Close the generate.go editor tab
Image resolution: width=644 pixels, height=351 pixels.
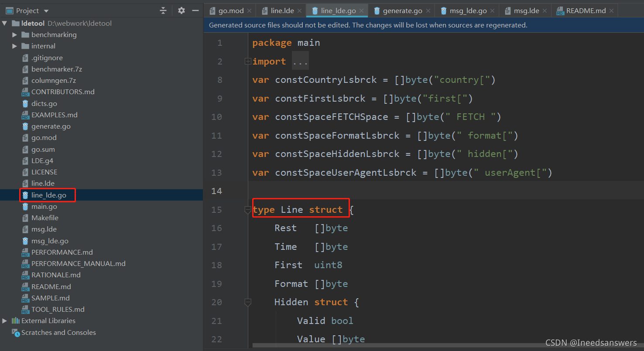coord(428,11)
